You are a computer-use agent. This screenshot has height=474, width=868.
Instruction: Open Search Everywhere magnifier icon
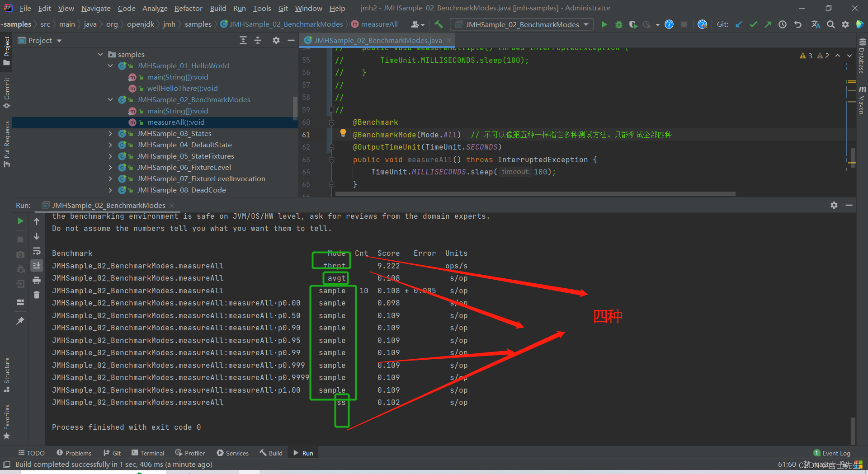[831, 24]
